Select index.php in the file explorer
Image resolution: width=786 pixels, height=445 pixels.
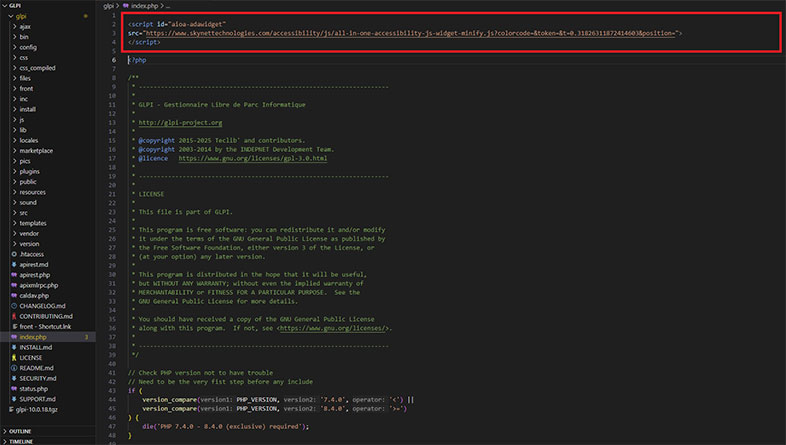pyautogui.click(x=33, y=337)
